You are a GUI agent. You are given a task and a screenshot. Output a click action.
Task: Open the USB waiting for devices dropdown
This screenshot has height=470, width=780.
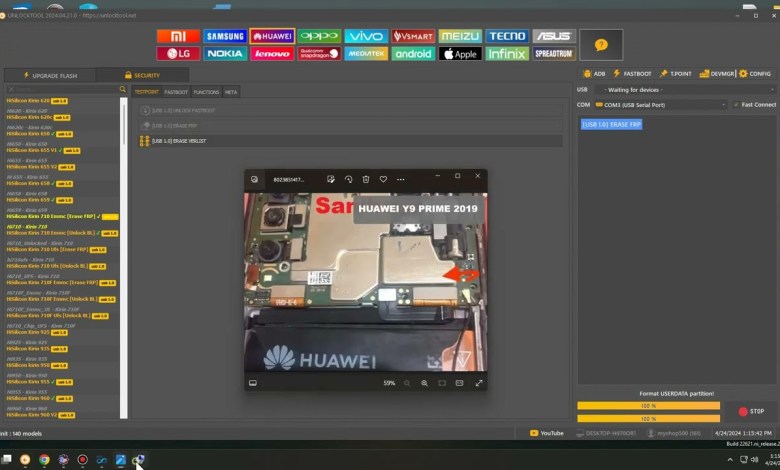coord(685,90)
